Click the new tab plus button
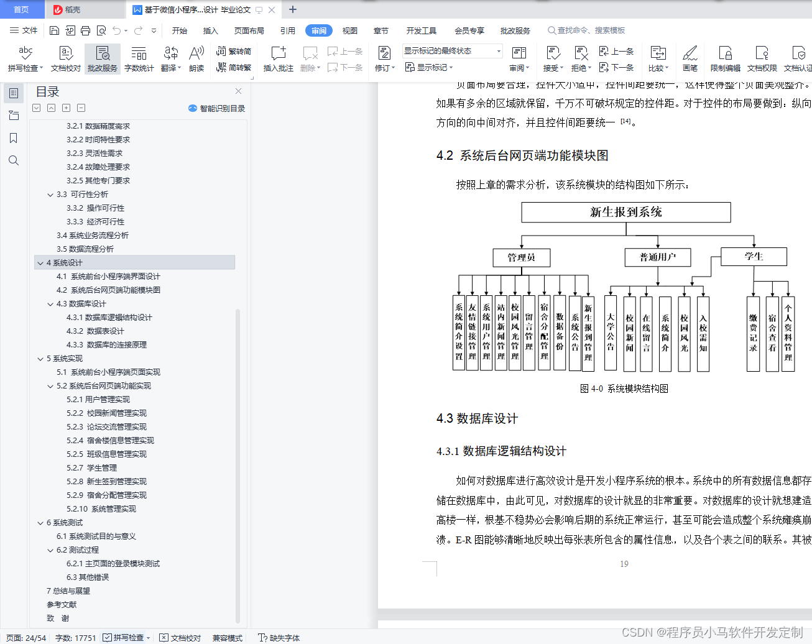This screenshot has width=812, height=644. pos(293,9)
